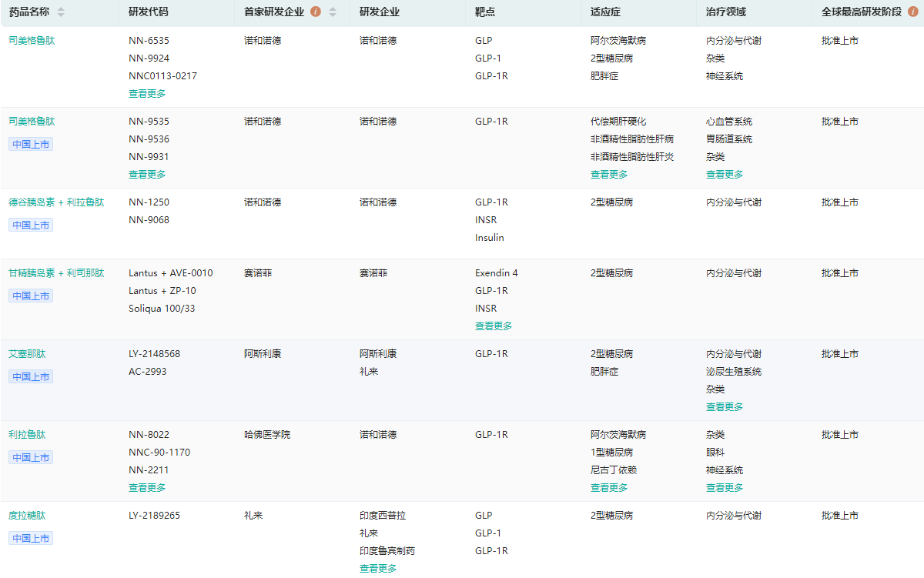
Task: Show more indications under 非酒精性脂肪性肝炎
Action: tap(609, 175)
